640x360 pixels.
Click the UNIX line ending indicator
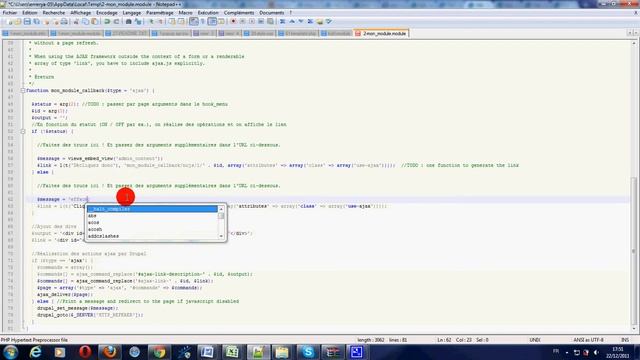(535, 340)
